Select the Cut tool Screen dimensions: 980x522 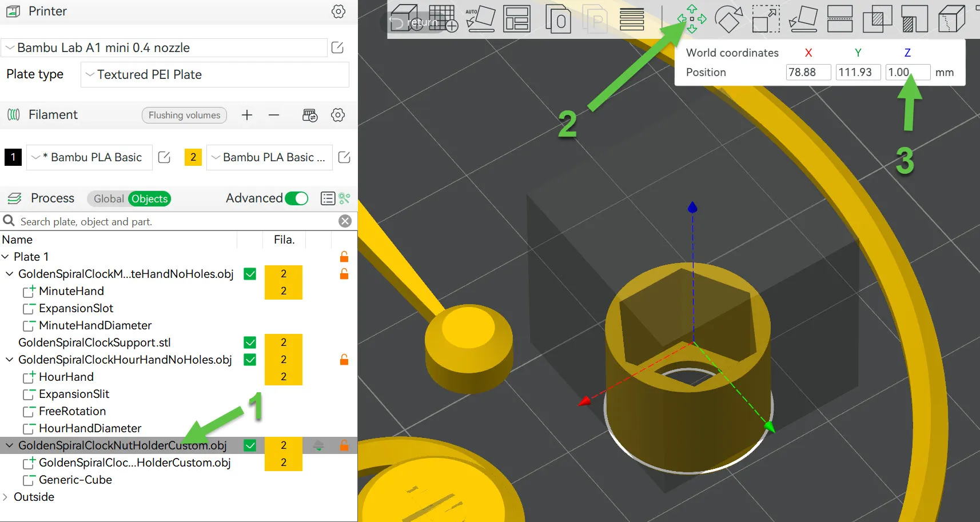click(840, 18)
